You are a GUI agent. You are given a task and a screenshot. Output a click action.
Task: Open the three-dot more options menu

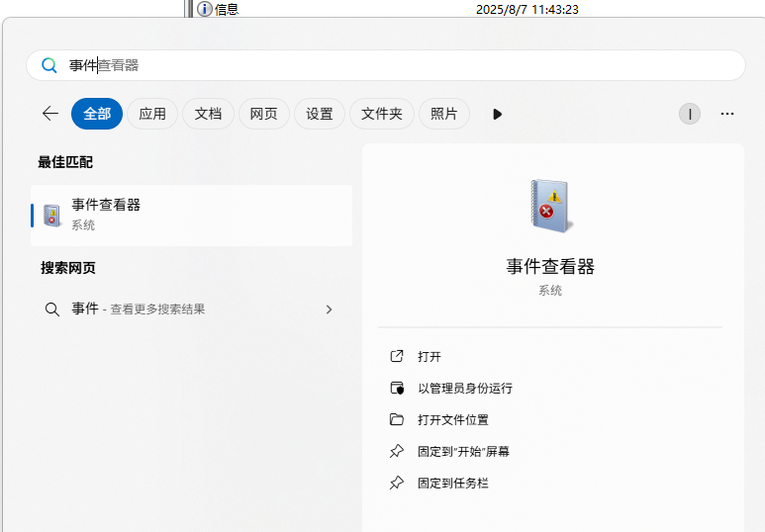coord(727,114)
